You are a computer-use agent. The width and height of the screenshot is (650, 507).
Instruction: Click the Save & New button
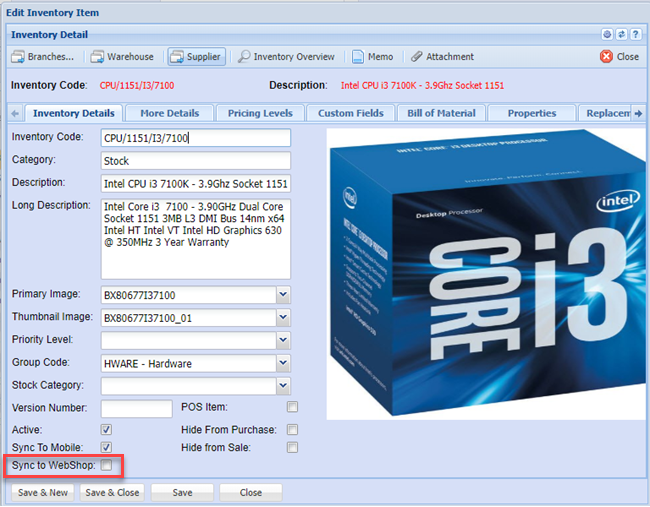[43, 493]
